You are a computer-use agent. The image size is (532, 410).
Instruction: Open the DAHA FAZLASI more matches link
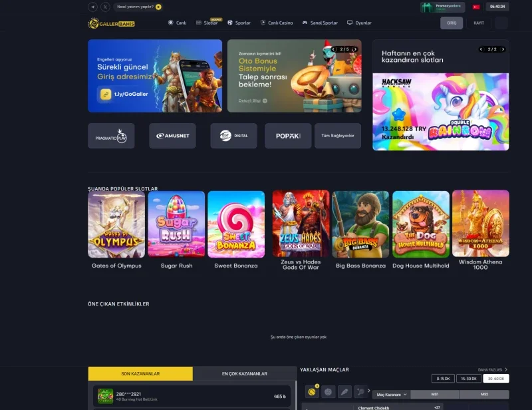(493, 369)
